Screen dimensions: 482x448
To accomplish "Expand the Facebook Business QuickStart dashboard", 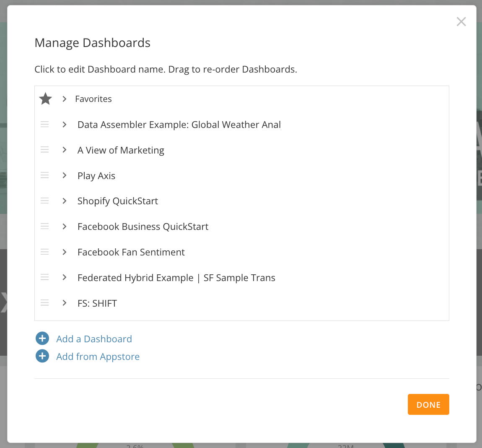I will (64, 227).
